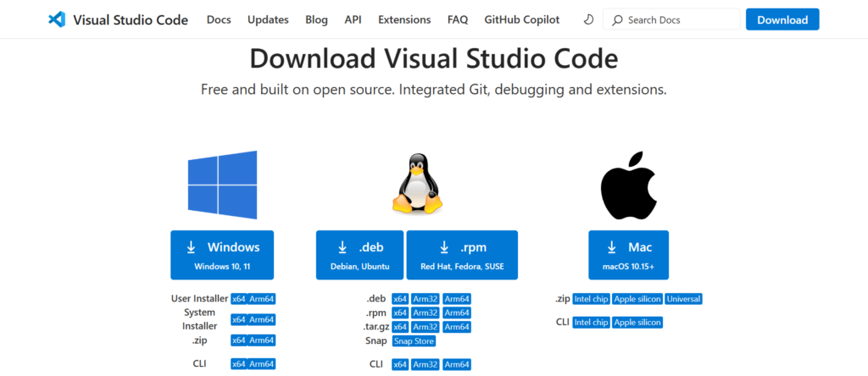This screenshot has height=376, width=868.
Task: Get Mac CLI Apple silicon build
Action: pyautogui.click(x=637, y=323)
